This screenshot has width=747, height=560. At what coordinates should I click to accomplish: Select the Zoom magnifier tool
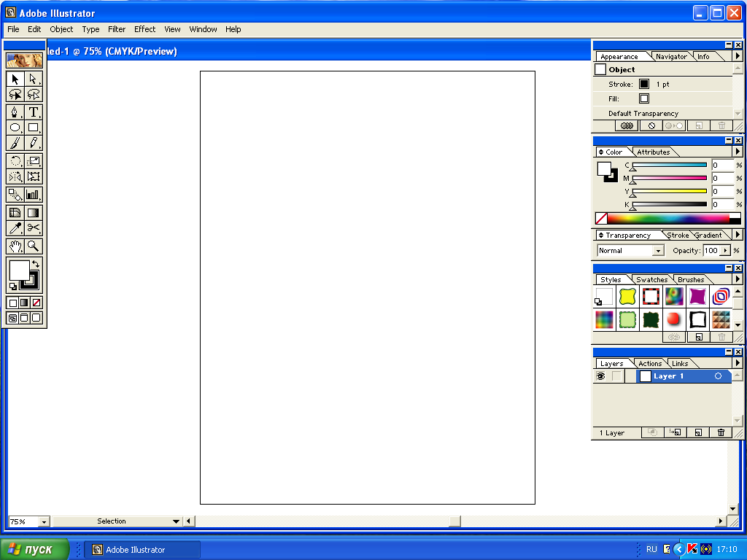pos(34,246)
